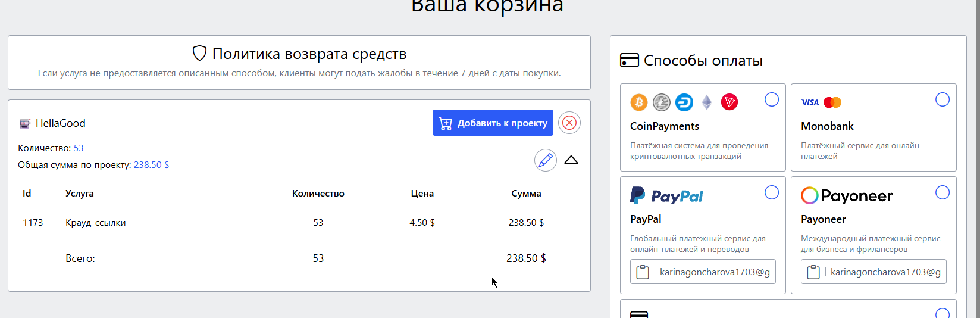Click the PayPal card title text
Viewport: 980px width, 318px height.
[x=646, y=219]
